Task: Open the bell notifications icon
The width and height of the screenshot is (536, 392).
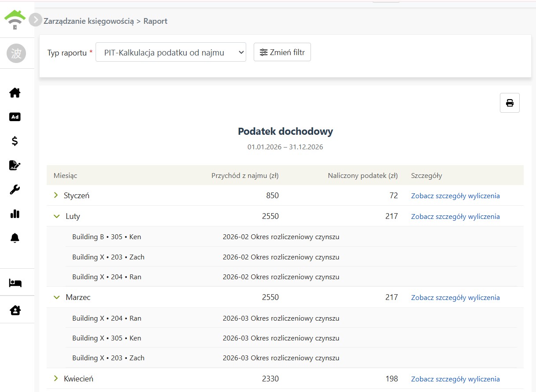Action: [x=15, y=238]
